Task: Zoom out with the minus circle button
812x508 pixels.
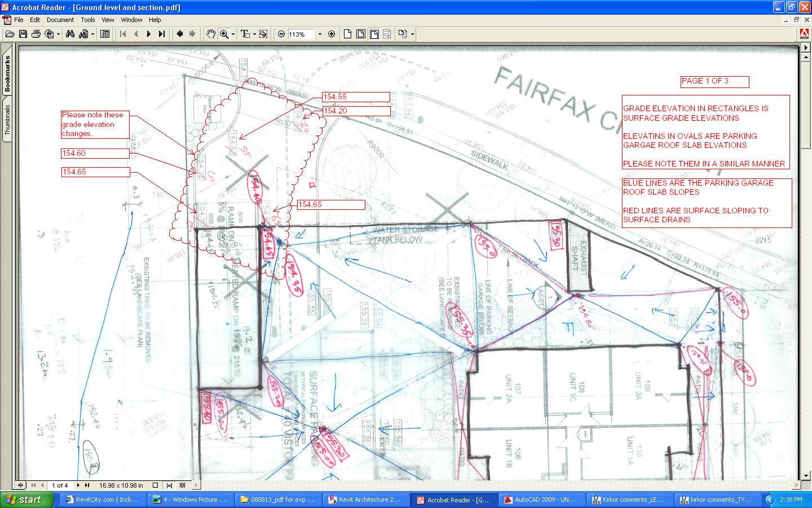Action: point(281,34)
